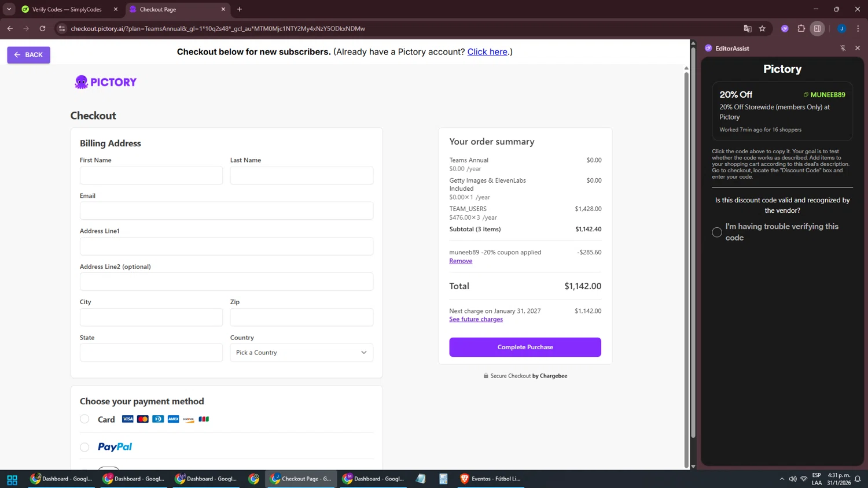Close the Checkout Page tab
This screenshot has width=868, height=488.
(223, 9)
